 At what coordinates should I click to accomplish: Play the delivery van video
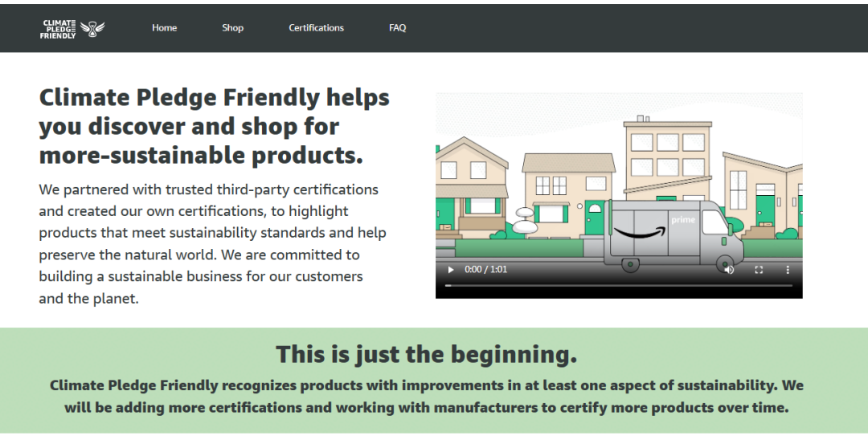tap(451, 270)
